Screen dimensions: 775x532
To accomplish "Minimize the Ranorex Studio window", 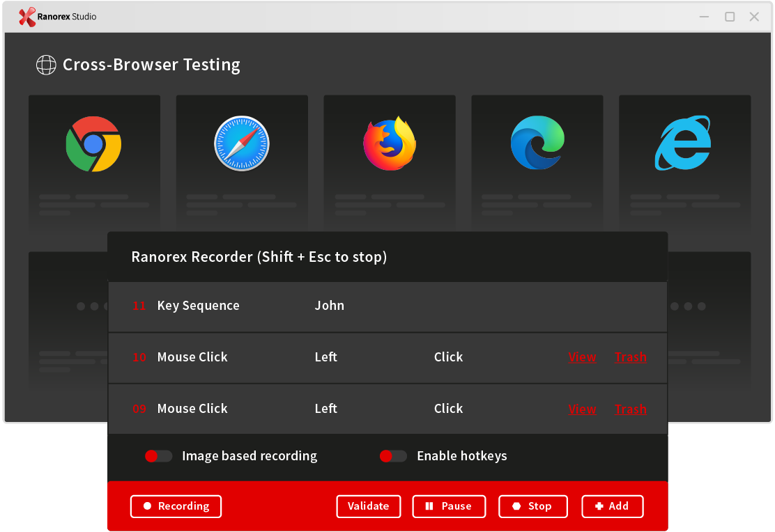I will click(x=705, y=17).
